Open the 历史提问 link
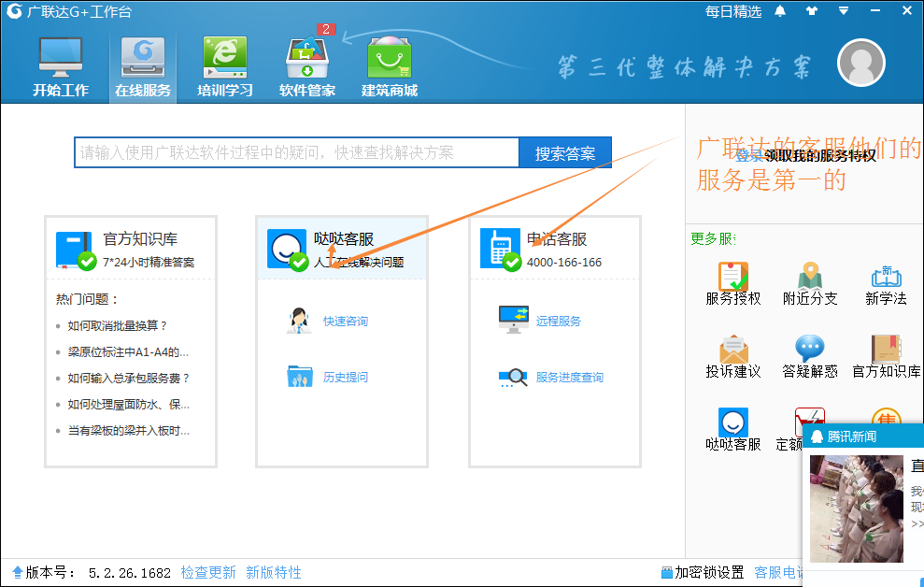The image size is (924, 587). coord(346,378)
